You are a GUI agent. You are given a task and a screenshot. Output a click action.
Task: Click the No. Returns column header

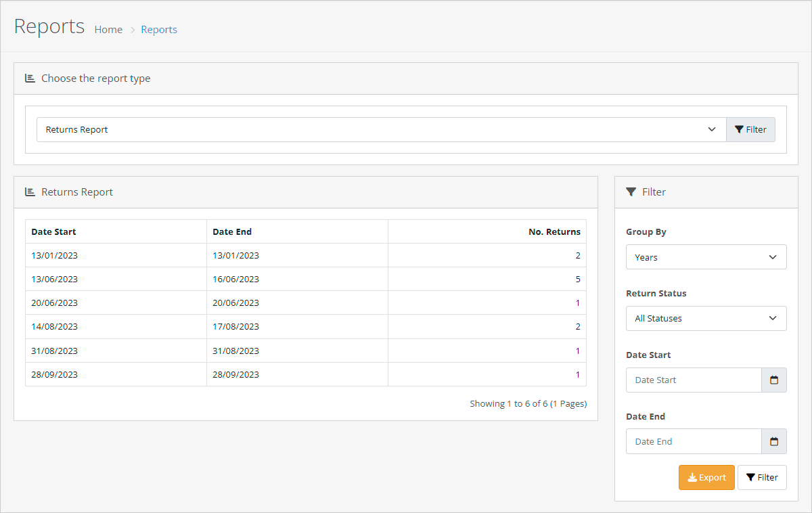click(x=554, y=232)
